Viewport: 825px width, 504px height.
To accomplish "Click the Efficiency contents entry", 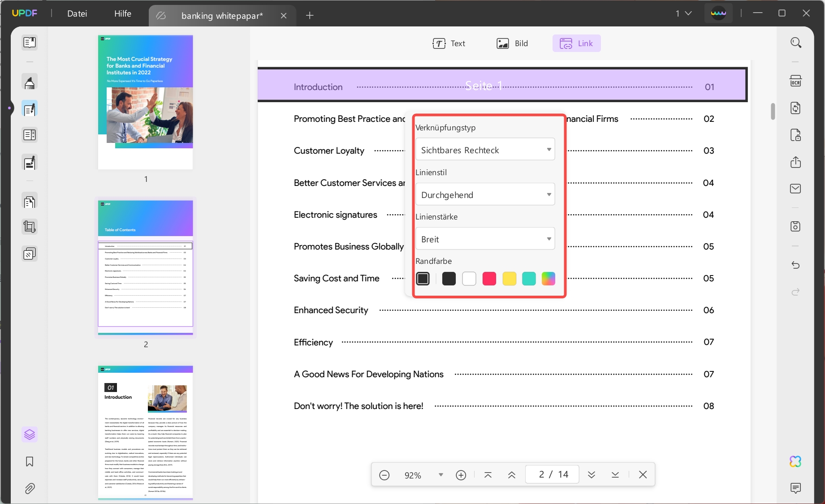I will click(x=504, y=342).
